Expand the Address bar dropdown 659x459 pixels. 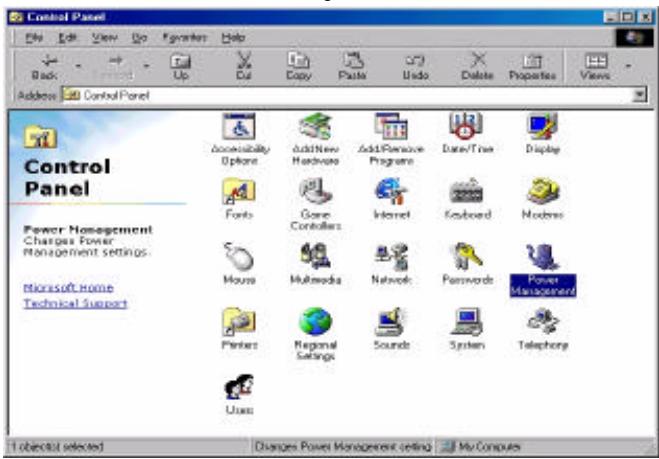[x=639, y=95]
